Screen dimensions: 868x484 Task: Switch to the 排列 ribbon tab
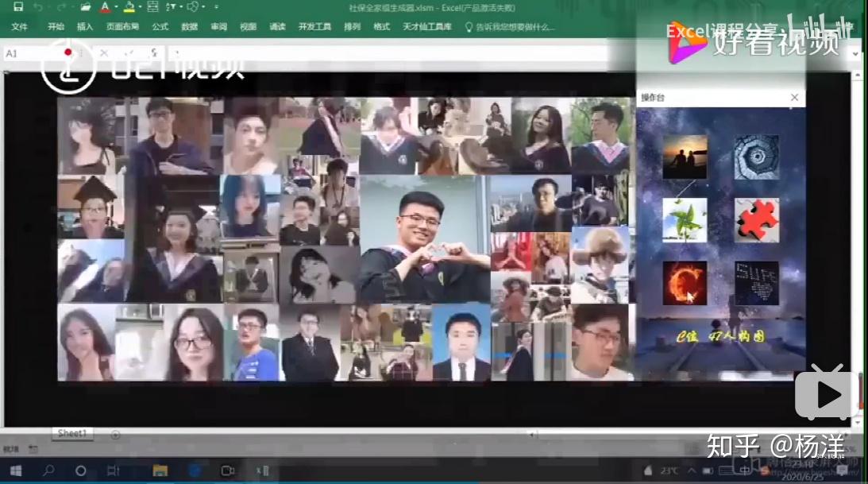352,26
